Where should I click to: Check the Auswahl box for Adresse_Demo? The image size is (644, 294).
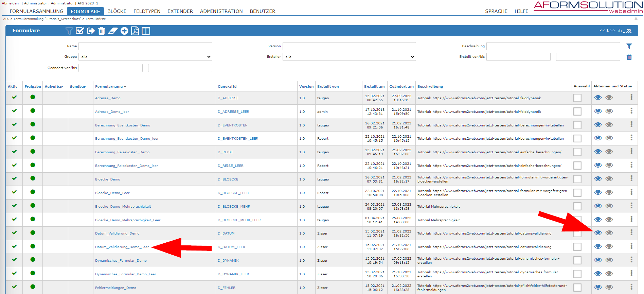click(577, 98)
